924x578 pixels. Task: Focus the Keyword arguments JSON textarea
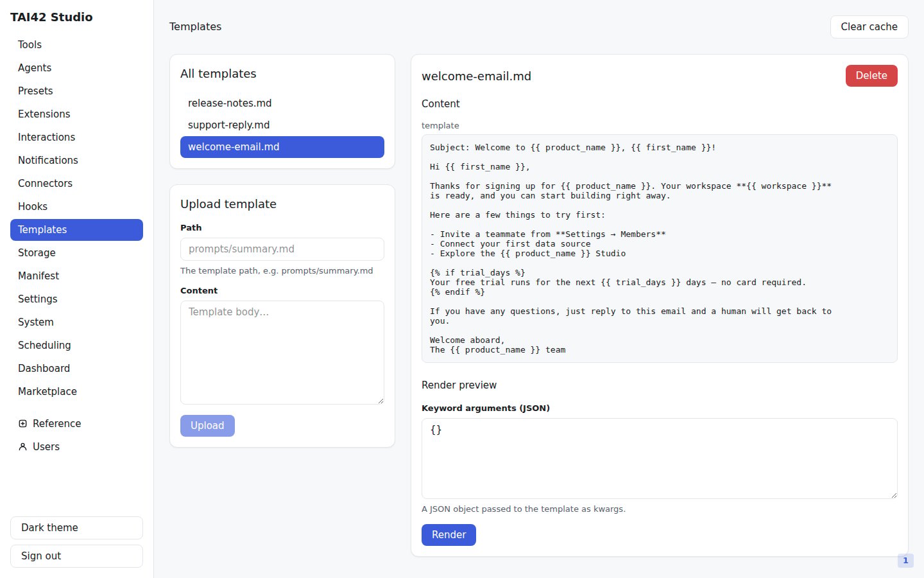(x=660, y=459)
